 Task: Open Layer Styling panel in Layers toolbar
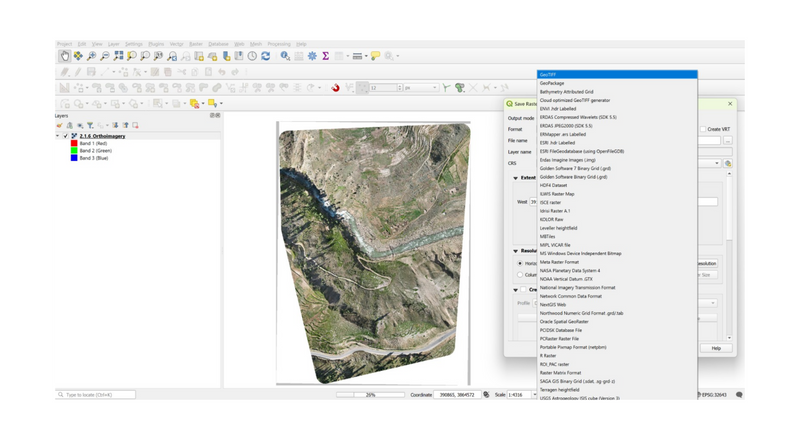60,125
